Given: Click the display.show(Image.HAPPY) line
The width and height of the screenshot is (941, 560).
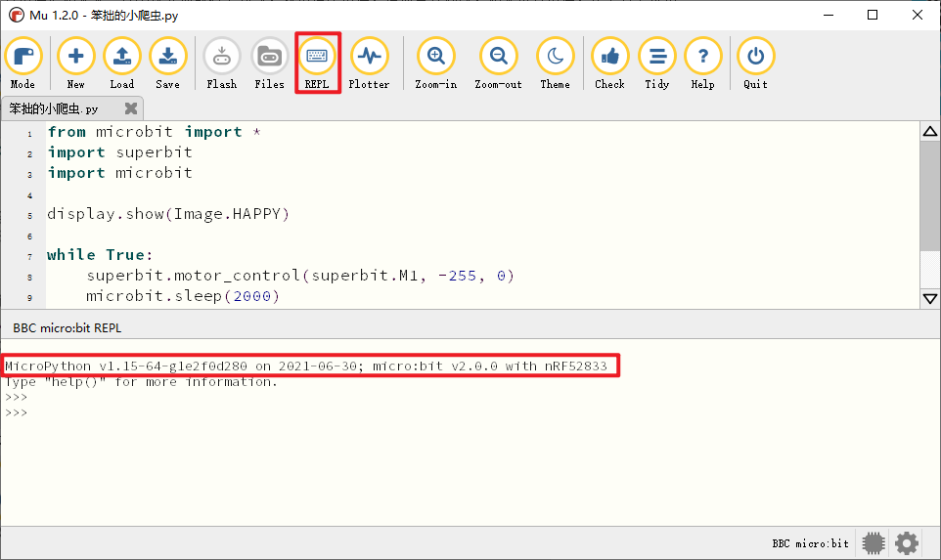Looking at the screenshot, I should (168, 214).
